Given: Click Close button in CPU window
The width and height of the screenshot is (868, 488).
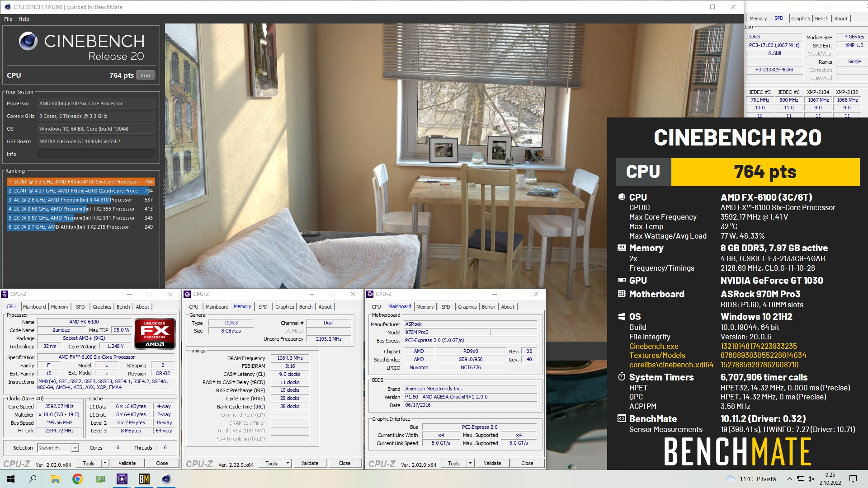Looking at the screenshot, I should (x=162, y=463).
